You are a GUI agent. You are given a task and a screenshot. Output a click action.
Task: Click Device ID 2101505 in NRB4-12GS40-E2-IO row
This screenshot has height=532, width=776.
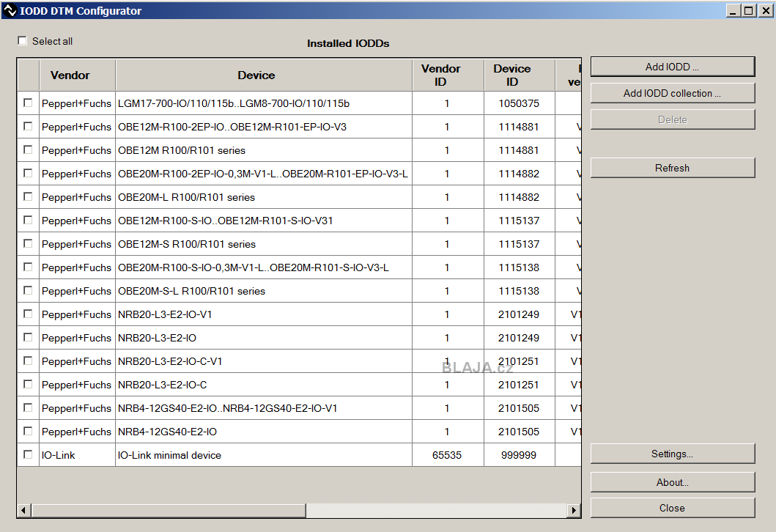coord(519,432)
